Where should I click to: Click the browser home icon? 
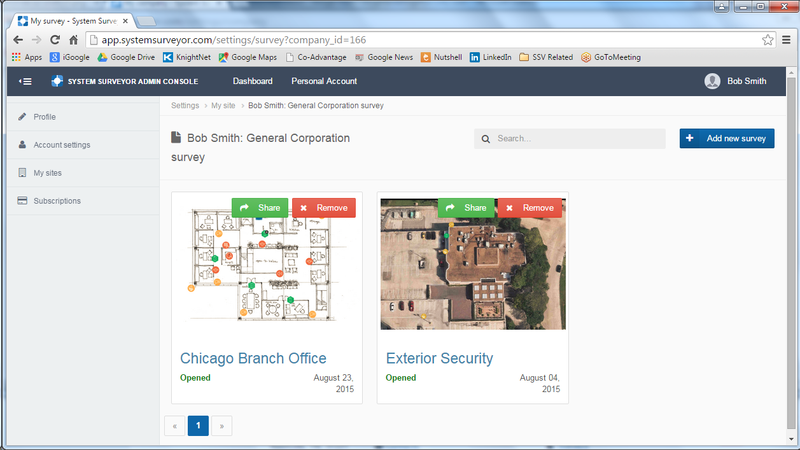pyautogui.click(x=73, y=40)
